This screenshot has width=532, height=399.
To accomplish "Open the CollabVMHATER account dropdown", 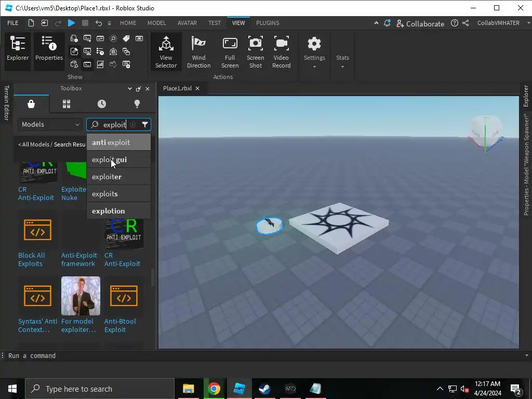I will [503, 23].
